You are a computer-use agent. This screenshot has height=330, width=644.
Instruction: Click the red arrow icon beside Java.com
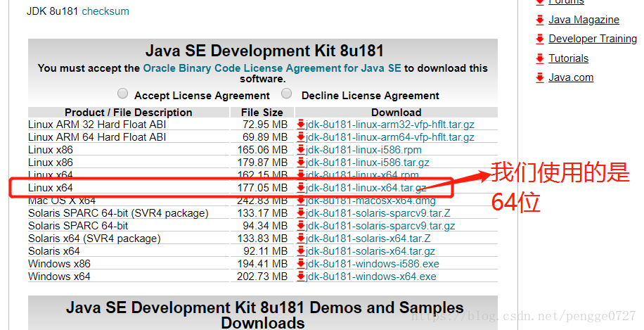540,77
